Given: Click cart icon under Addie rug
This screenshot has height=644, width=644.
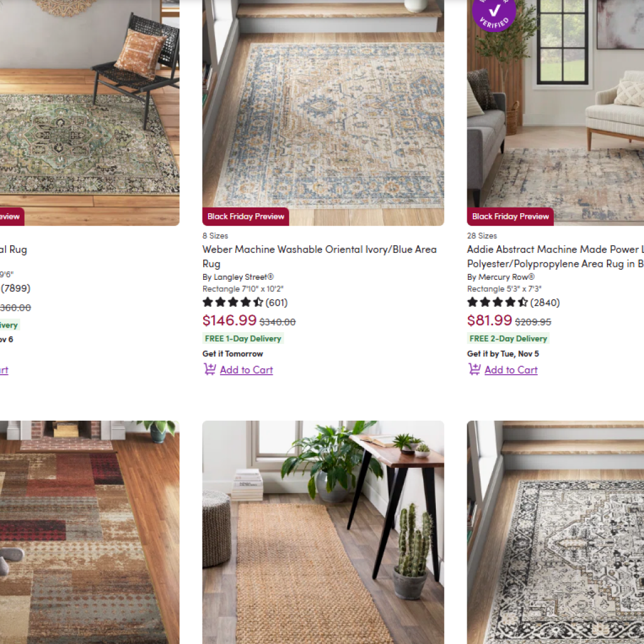Looking at the screenshot, I should tap(474, 369).
